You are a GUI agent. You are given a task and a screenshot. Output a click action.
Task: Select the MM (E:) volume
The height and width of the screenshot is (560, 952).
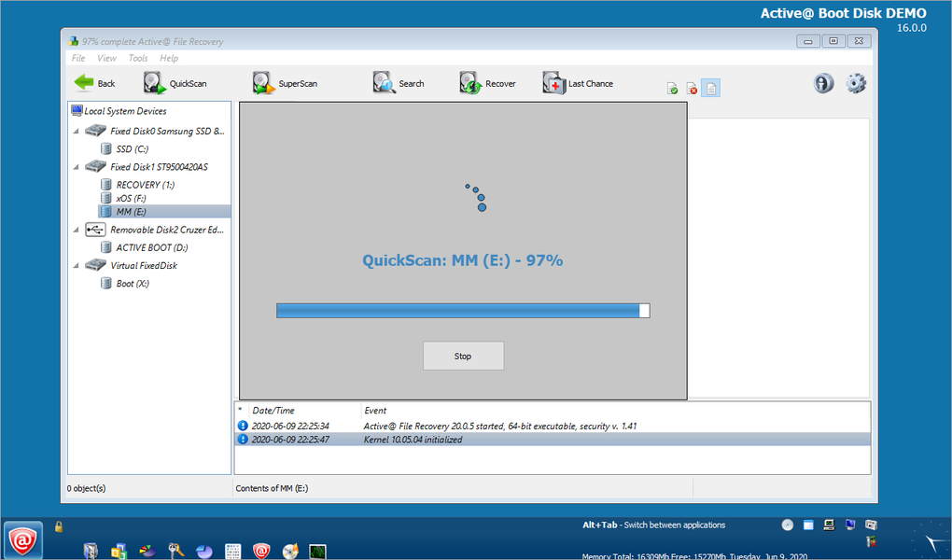164,211
